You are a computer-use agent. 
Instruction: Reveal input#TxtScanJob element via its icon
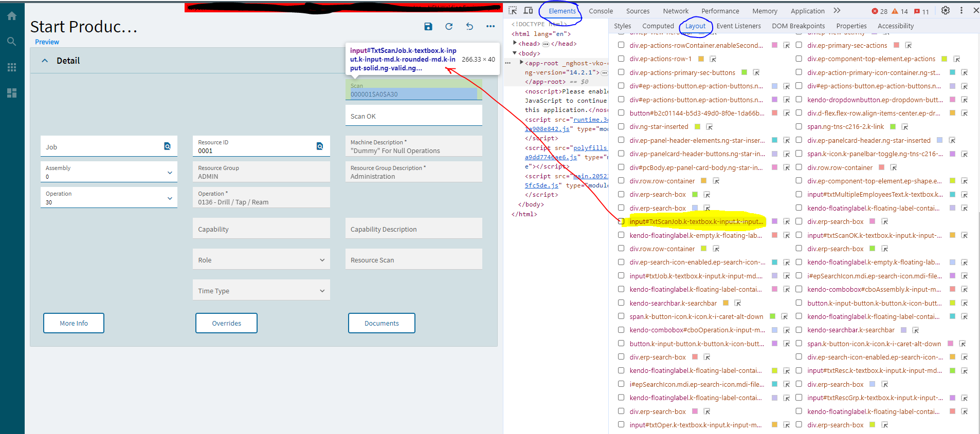click(x=786, y=222)
